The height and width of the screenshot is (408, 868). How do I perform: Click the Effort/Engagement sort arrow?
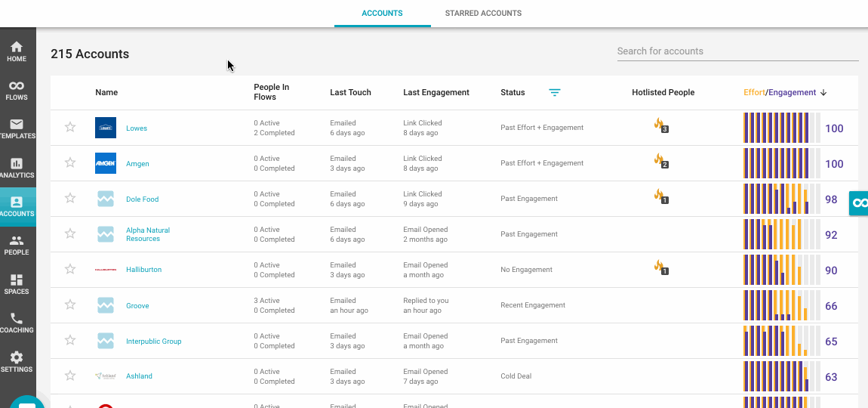coord(823,93)
